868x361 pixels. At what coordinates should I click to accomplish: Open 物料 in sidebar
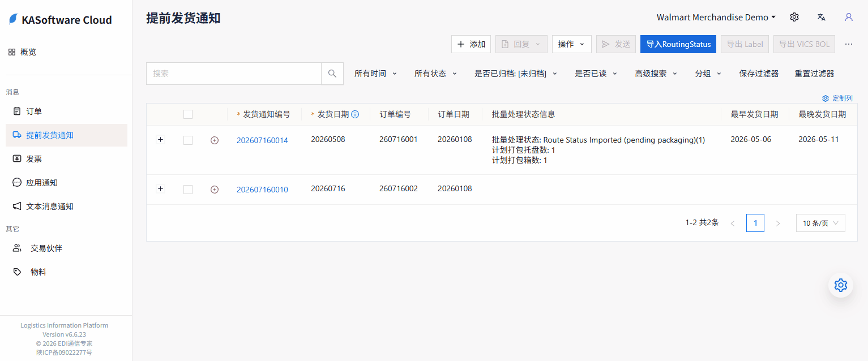point(66,272)
